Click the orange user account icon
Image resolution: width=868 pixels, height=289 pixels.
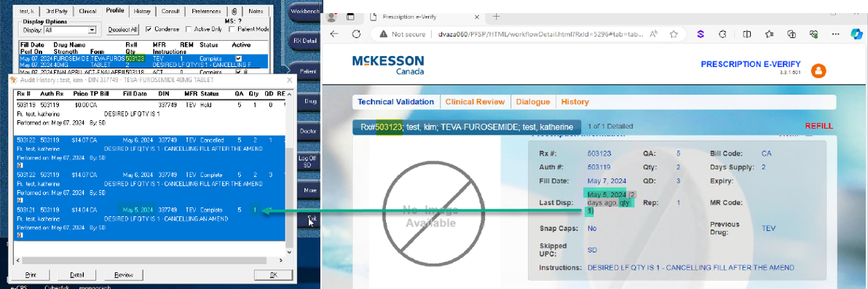(x=818, y=71)
